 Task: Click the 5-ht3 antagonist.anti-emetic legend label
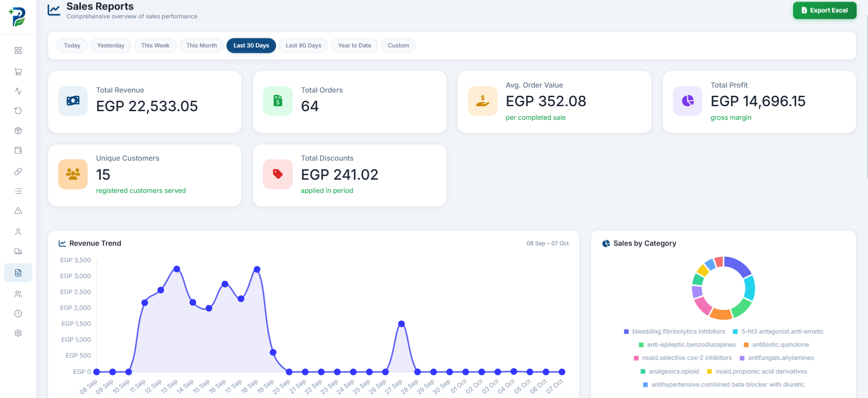click(x=782, y=332)
